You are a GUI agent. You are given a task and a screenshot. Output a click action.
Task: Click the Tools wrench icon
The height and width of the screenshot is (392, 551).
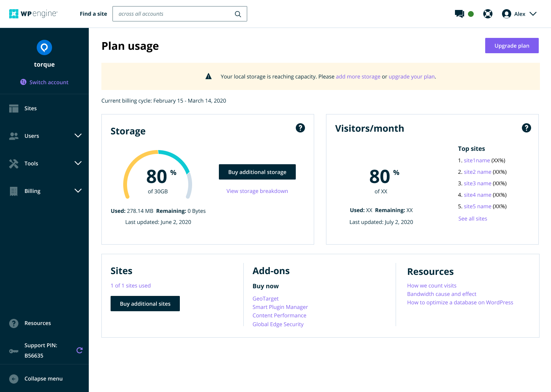point(14,163)
